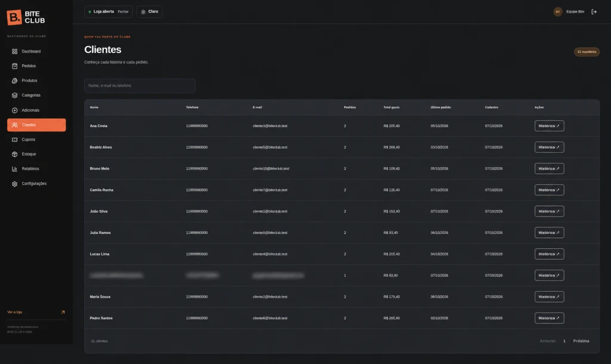Open Histórico for Ana Costa

(x=549, y=126)
